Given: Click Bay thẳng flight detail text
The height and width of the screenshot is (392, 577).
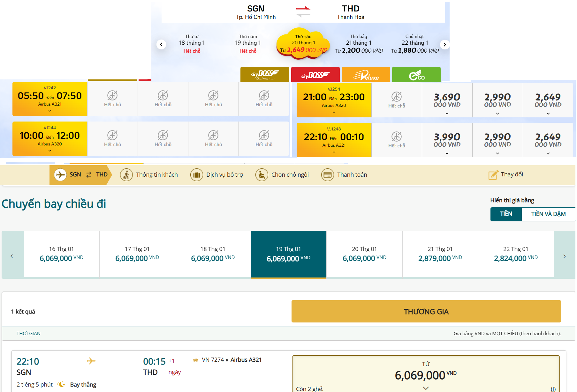Looking at the screenshot, I should tap(83, 385).
